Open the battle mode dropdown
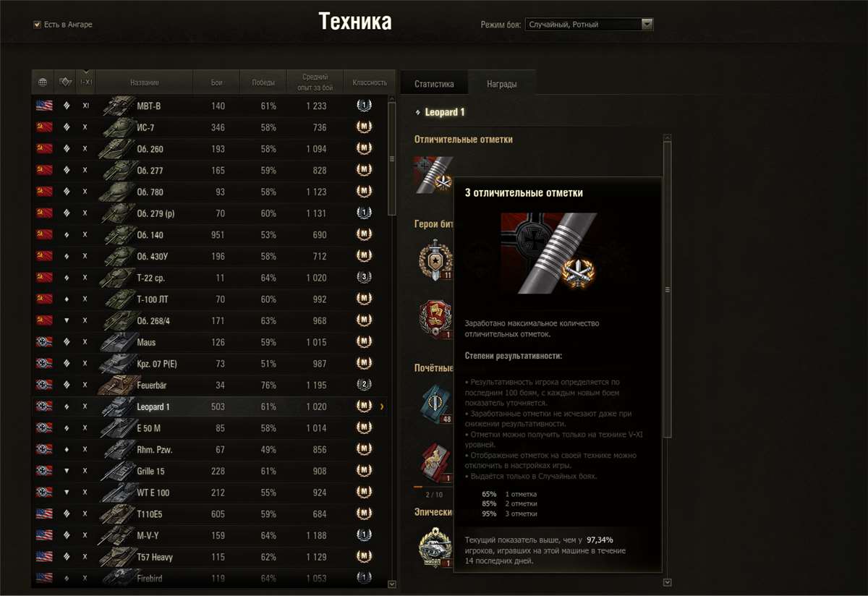 coord(589,25)
